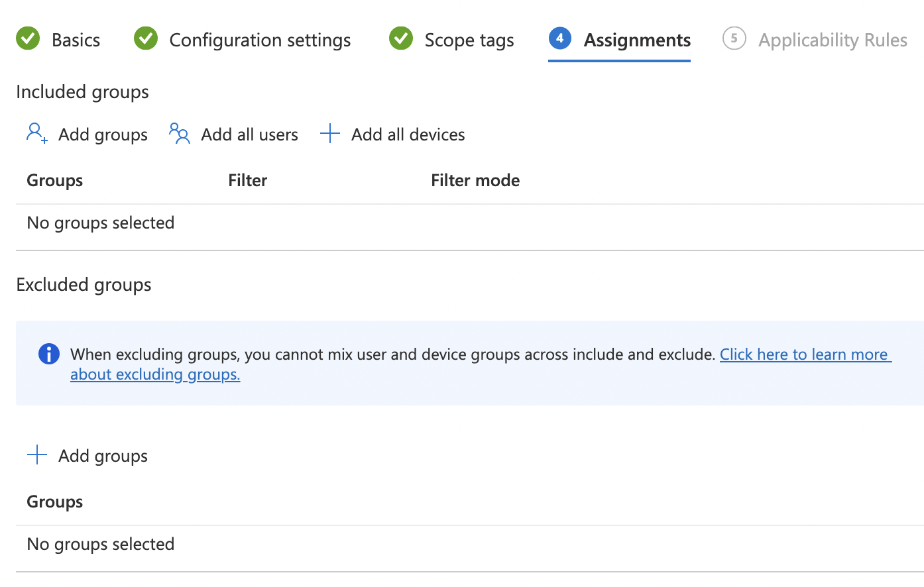The image size is (924, 587).
Task: Go to the Basics tab label
Action: [76, 40]
